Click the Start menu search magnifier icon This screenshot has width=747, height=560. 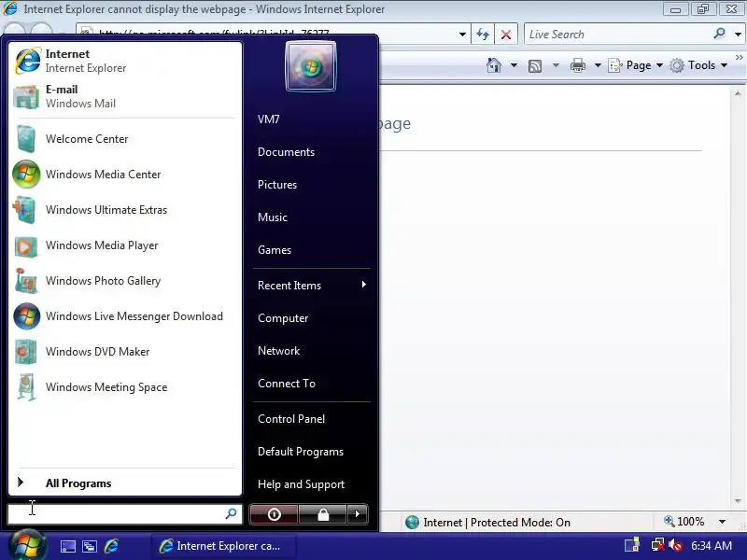231,513
